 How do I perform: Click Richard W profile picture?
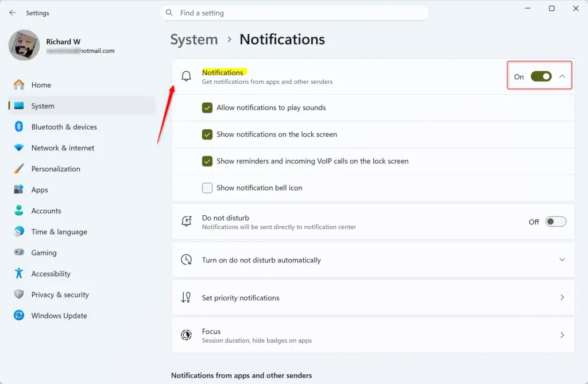coord(24,45)
